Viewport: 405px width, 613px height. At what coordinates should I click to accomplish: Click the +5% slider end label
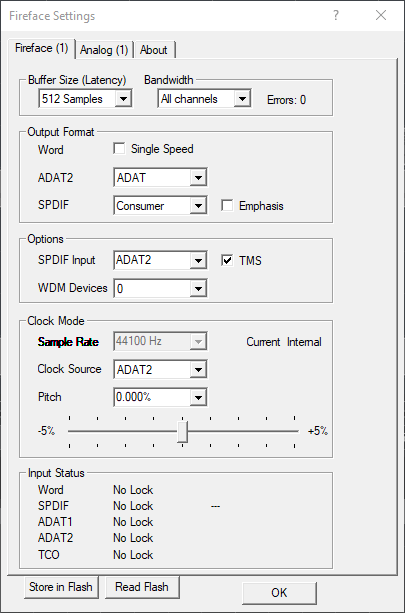318,431
